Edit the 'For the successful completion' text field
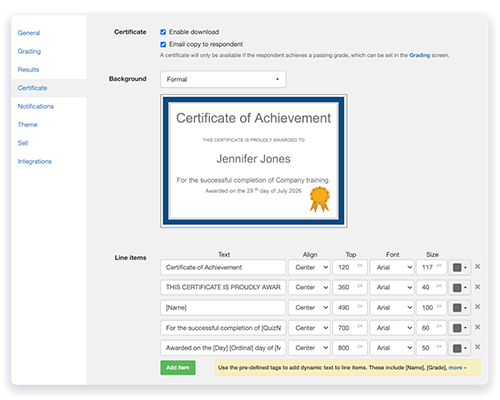This screenshot has height=400, width=500. (223, 328)
